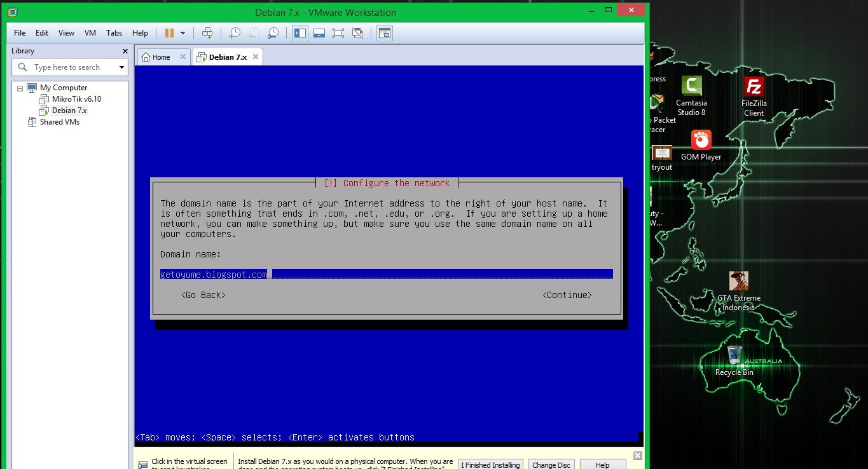Activate Go Back in the installer
The width and height of the screenshot is (868, 469).
203,295
